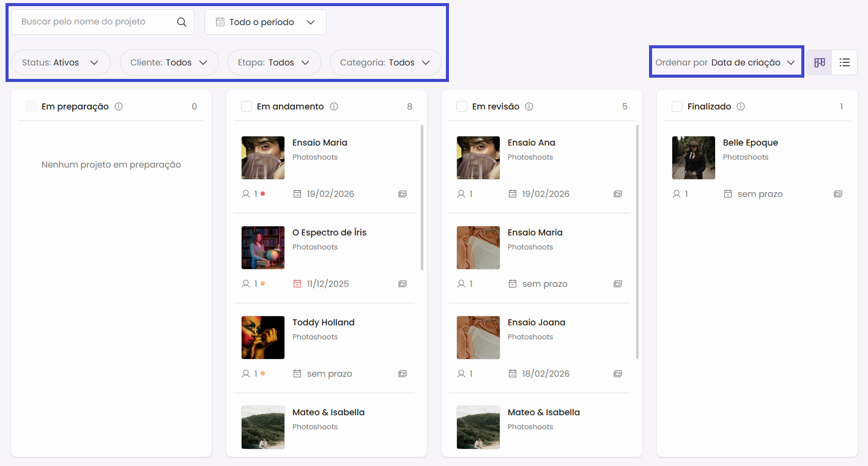
Task: Tick the Finalizado column checkbox
Action: [x=677, y=106]
